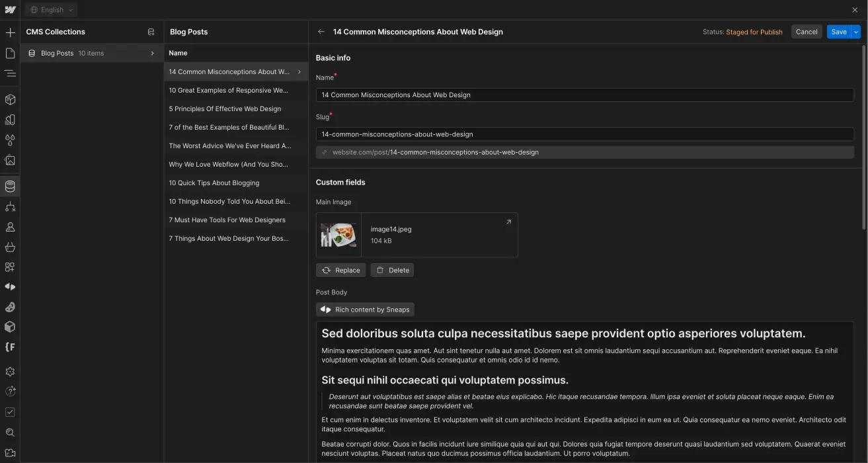The width and height of the screenshot is (868, 463).
Task: Open the Logic panel
Action: pyautogui.click(x=10, y=206)
